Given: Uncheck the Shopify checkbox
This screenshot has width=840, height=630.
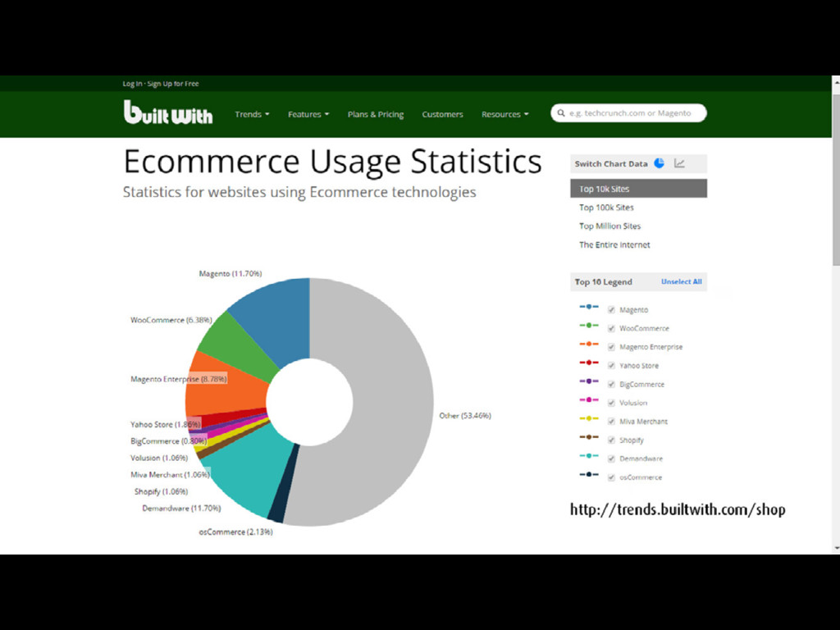Looking at the screenshot, I should click(x=611, y=441).
